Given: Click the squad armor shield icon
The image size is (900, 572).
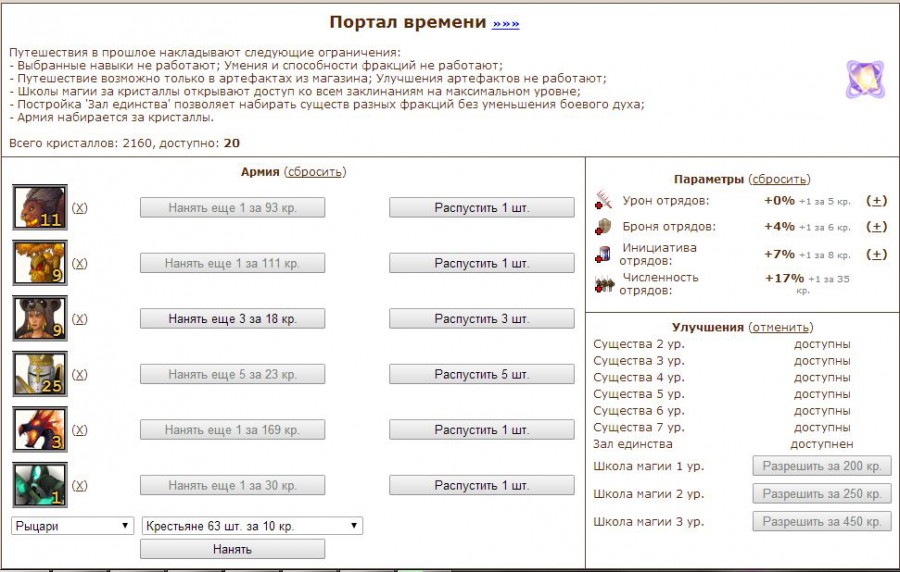Looking at the screenshot, I should (603, 226).
